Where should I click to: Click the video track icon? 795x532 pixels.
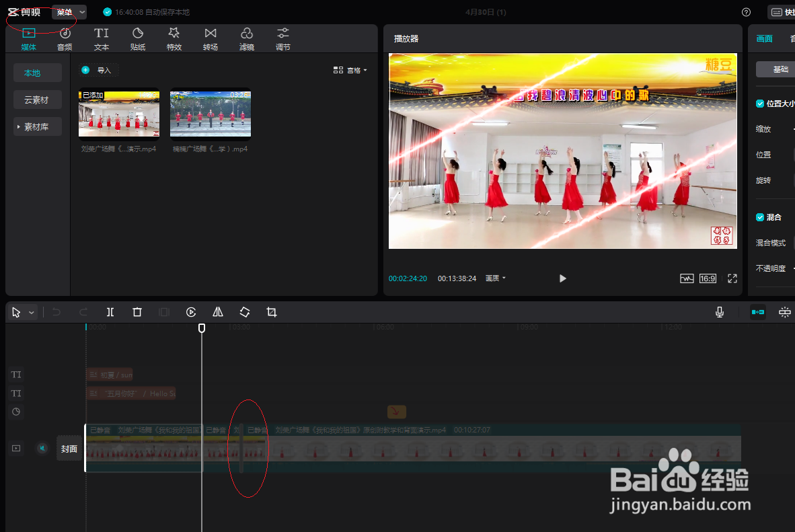(x=16, y=449)
